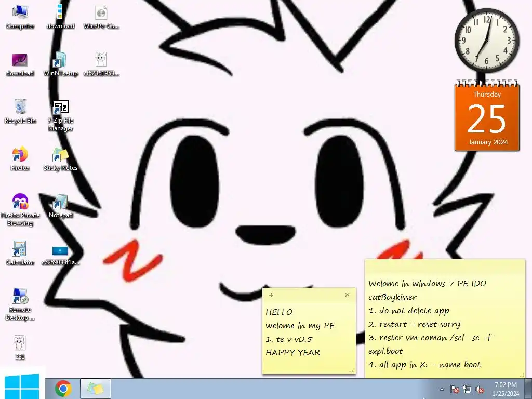This screenshot has width=532, height=399.
Task: Click 'expl.boot' line in large note
Action: click(x=385, y=351)
